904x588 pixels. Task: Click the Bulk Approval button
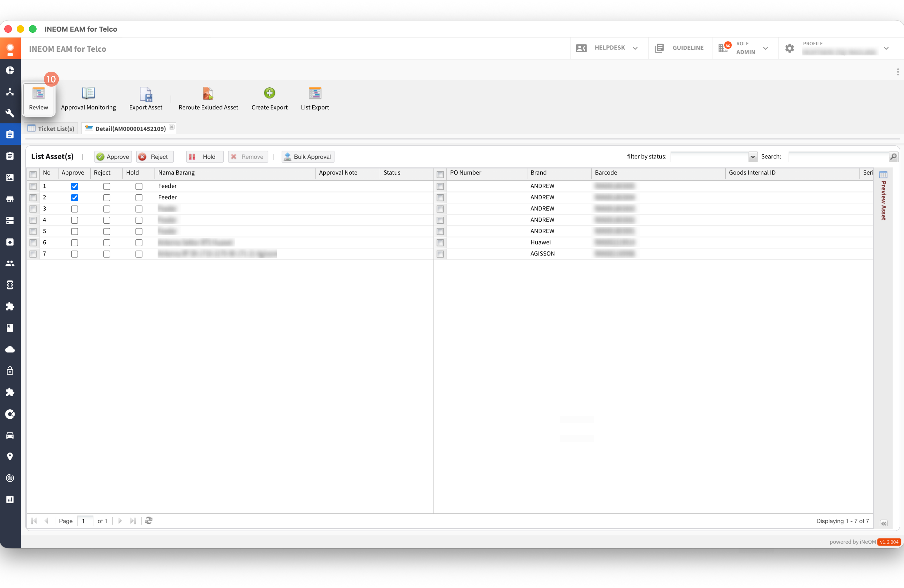pyautogui.click(x=308, y=156)
